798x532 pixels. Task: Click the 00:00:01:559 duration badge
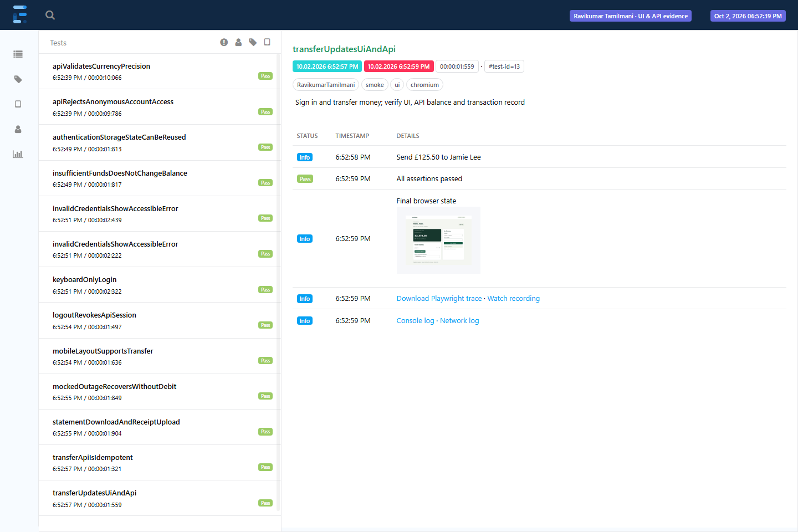(457, 66)
